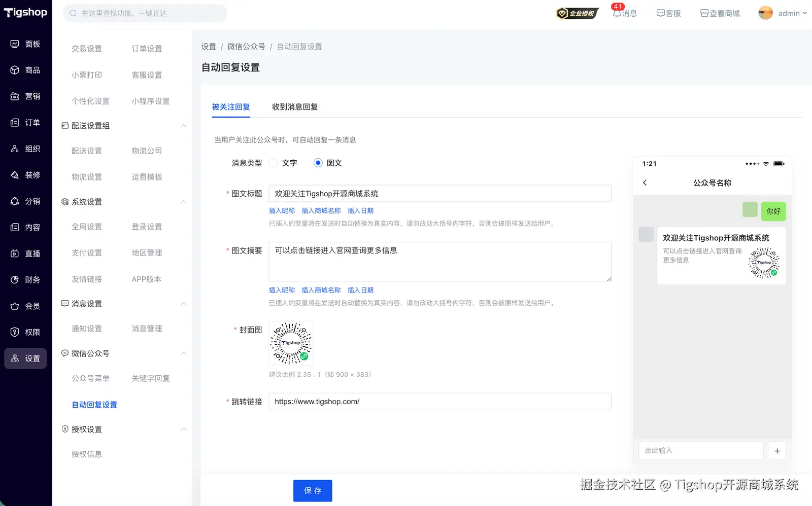The width and height of the screenshot is (812, 506).
Task: Click the back arrow in phone preview
Action: [x=645, y=183]
